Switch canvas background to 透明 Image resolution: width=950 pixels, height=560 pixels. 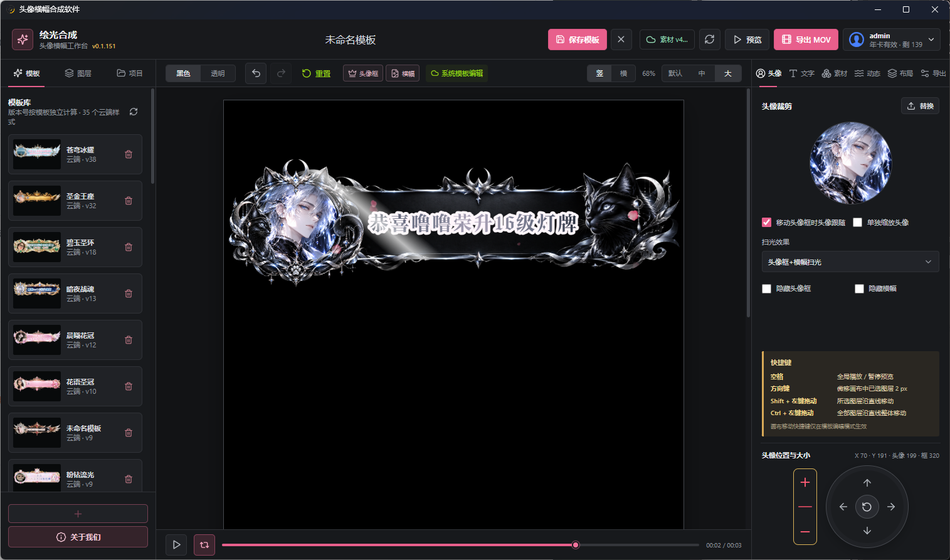coord(218,73)
